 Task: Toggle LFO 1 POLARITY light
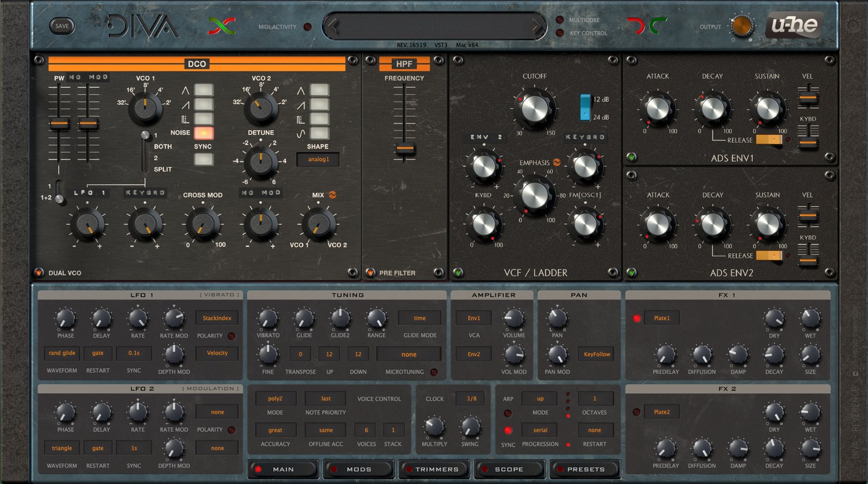(x=231, y=335)
